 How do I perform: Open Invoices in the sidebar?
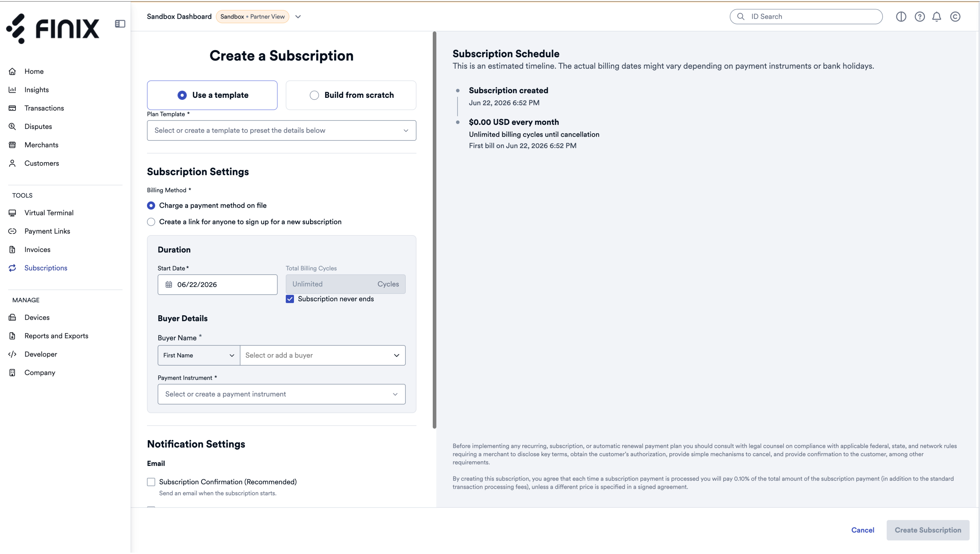click(x=37, y=250)
